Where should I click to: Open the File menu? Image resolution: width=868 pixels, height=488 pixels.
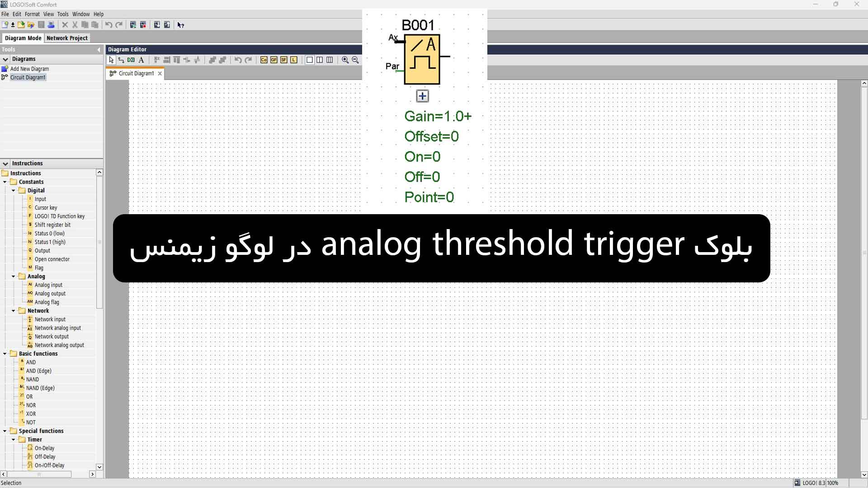(x=5, y=14)
